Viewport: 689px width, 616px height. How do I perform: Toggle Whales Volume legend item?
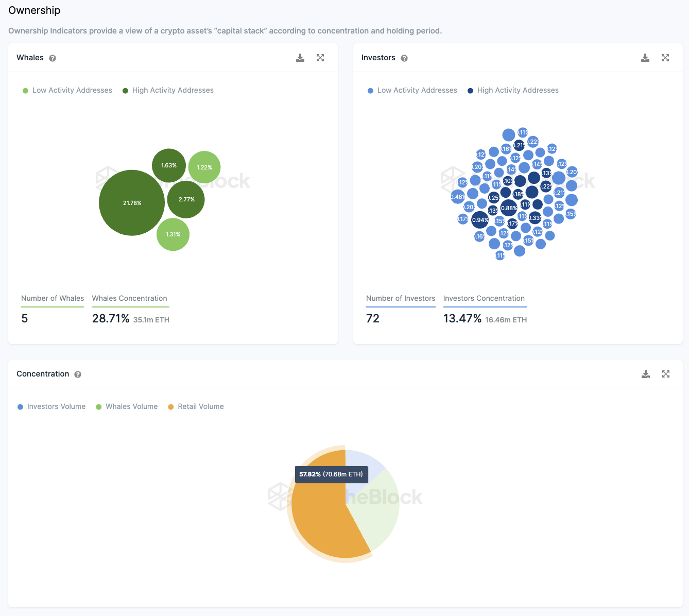[x=127, y=406]
